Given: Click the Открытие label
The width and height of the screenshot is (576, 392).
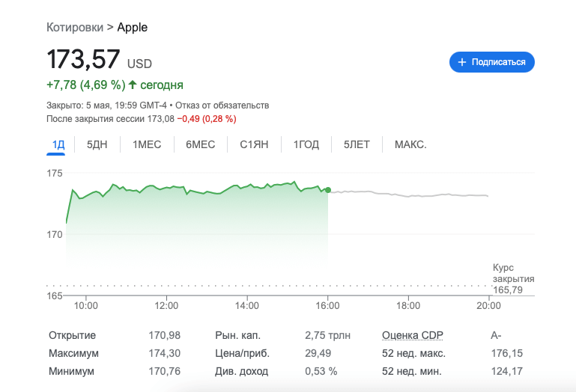Looking at the screenshot, I should pyautogui.click(x=73, y=335).
